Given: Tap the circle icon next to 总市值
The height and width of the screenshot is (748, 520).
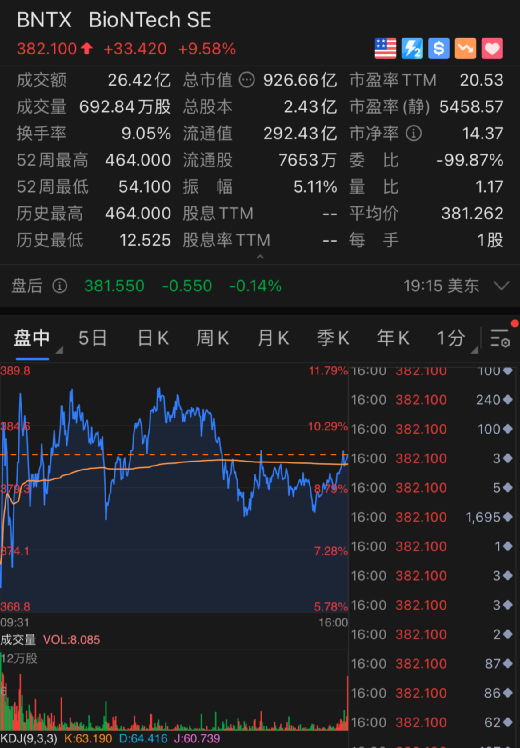Looking at the screenshot, I should pos(247,80).
